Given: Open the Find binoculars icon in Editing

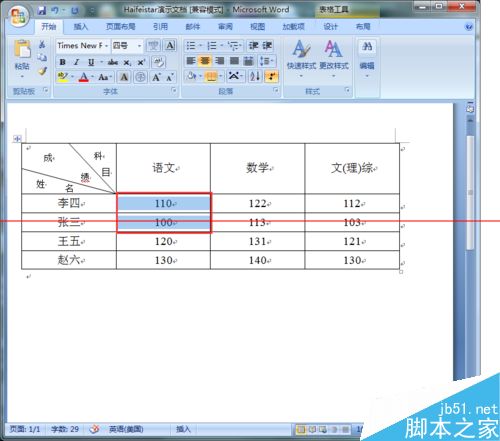Looking at the screenshot, I should point(367,46).
